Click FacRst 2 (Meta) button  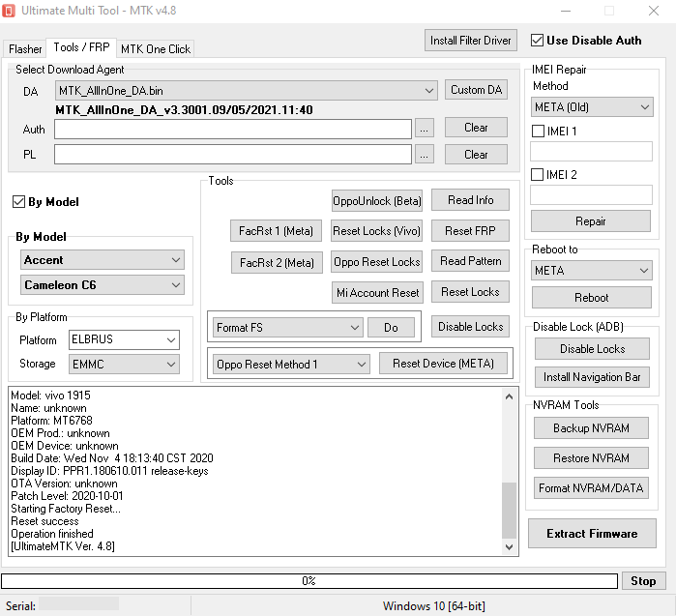point(277,262)
